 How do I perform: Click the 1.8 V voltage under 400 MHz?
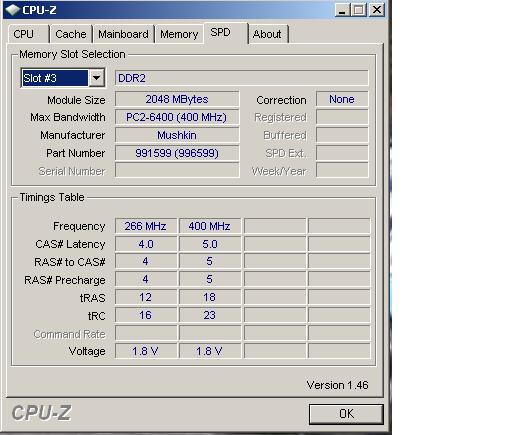(x=210, y=351)
